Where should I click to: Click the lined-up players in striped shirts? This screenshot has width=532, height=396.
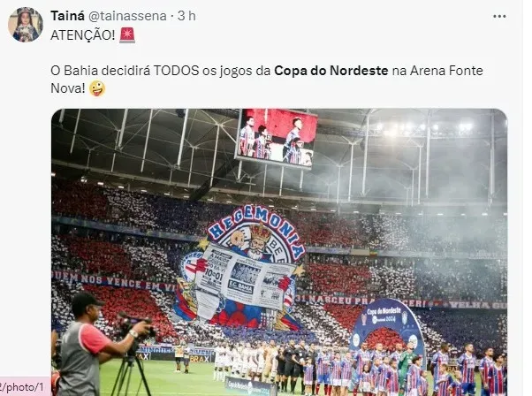[x=407, y=369]
